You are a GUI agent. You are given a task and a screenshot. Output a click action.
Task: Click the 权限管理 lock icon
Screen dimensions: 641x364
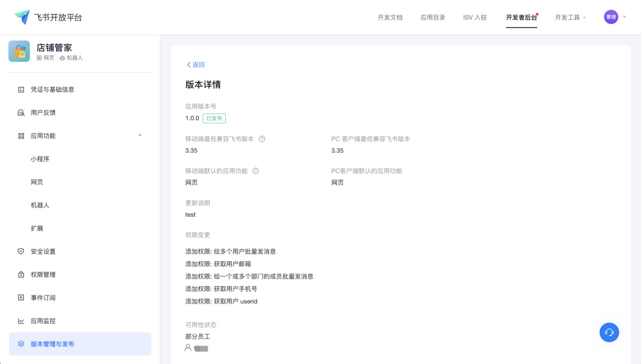click(21, 275)
